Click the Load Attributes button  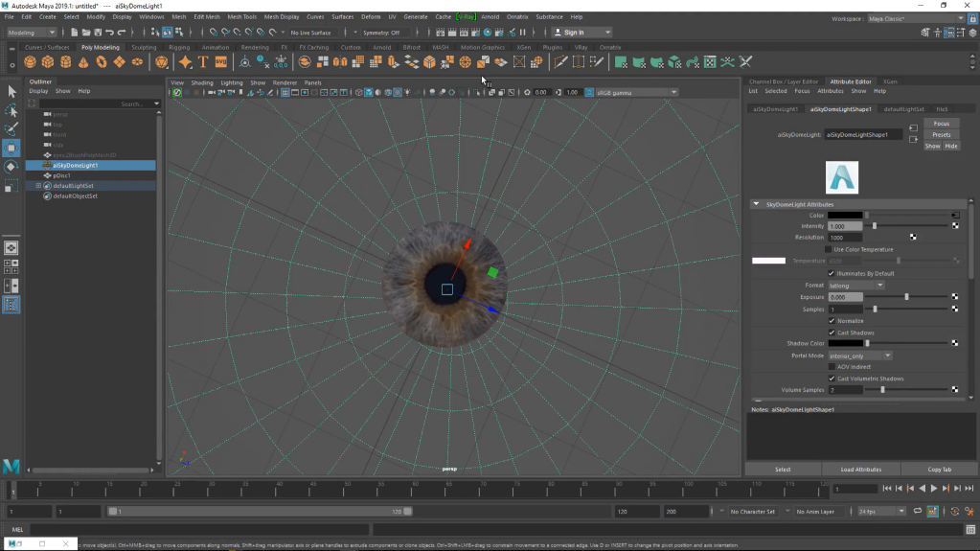click(860, 470)
